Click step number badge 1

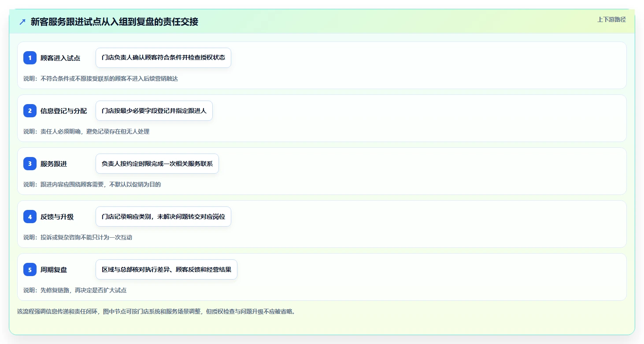coord(30,58)
